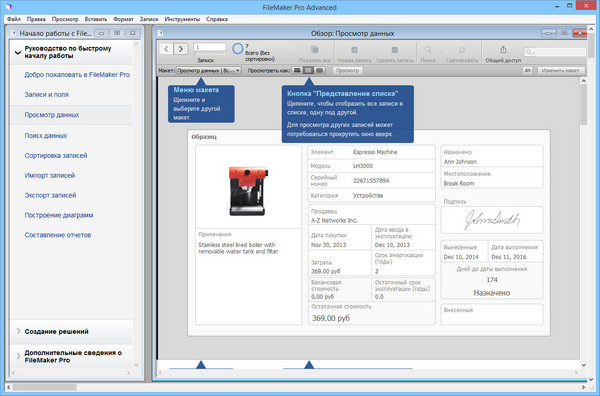The width and height of the screenshot is (600, 396).
Task: Open the Правка menu
Action: click(36, 19)
